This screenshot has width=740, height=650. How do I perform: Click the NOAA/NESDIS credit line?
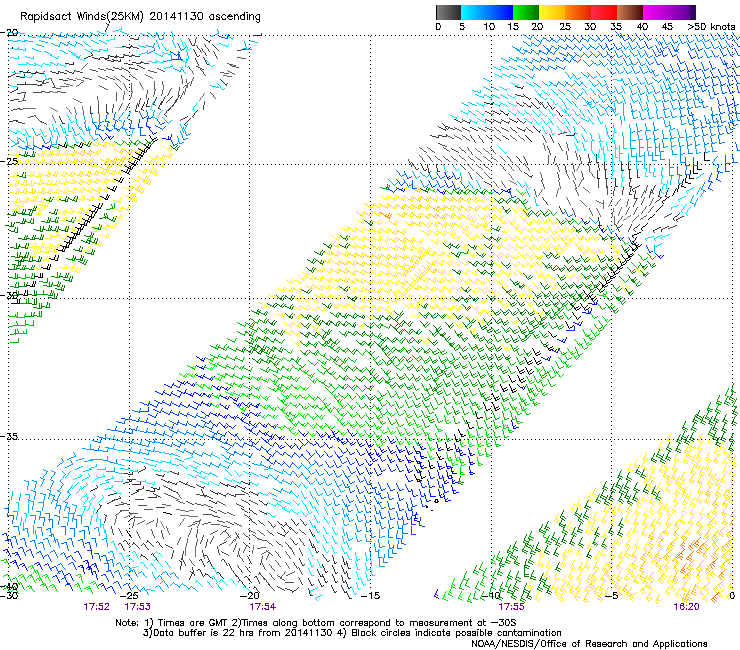coord(589,644)
